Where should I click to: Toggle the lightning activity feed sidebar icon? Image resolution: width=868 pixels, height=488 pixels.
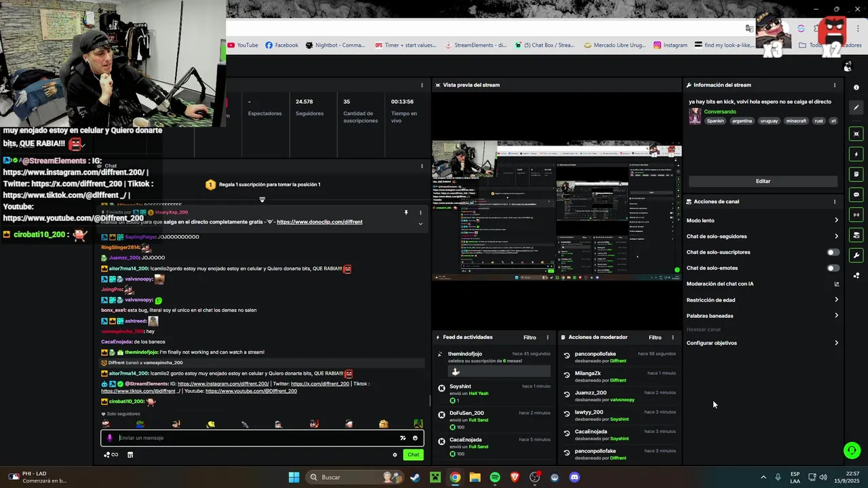856,155
